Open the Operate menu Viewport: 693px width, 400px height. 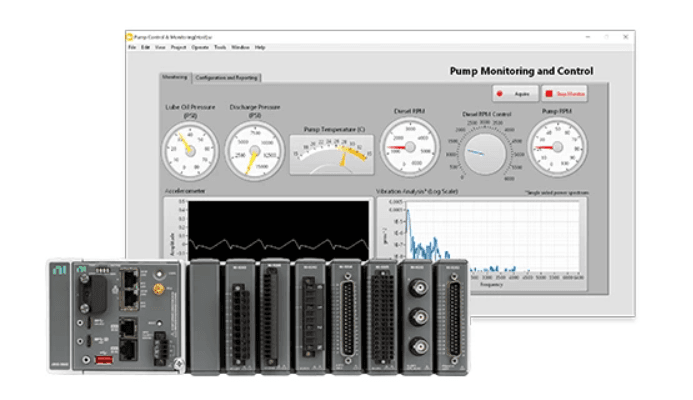pos(200,47)
